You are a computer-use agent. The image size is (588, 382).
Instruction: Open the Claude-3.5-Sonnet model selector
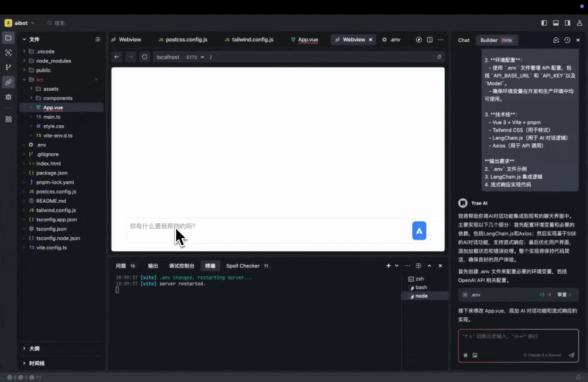(x=542, y=355)
